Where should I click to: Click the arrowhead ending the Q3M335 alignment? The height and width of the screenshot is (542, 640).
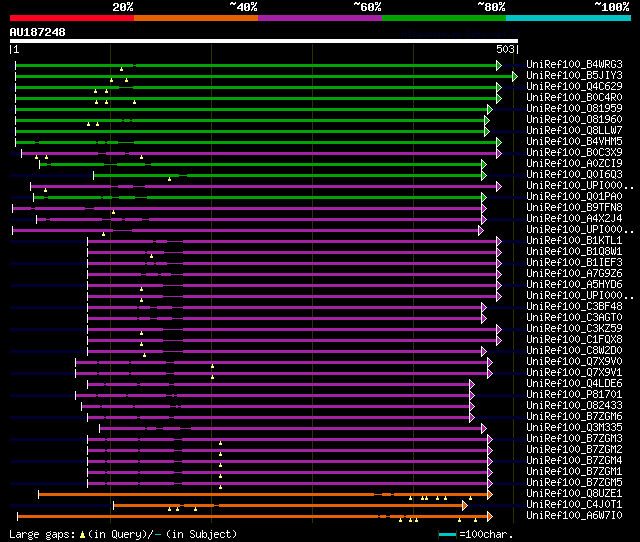pyautogui.click(x=484, y=429)
